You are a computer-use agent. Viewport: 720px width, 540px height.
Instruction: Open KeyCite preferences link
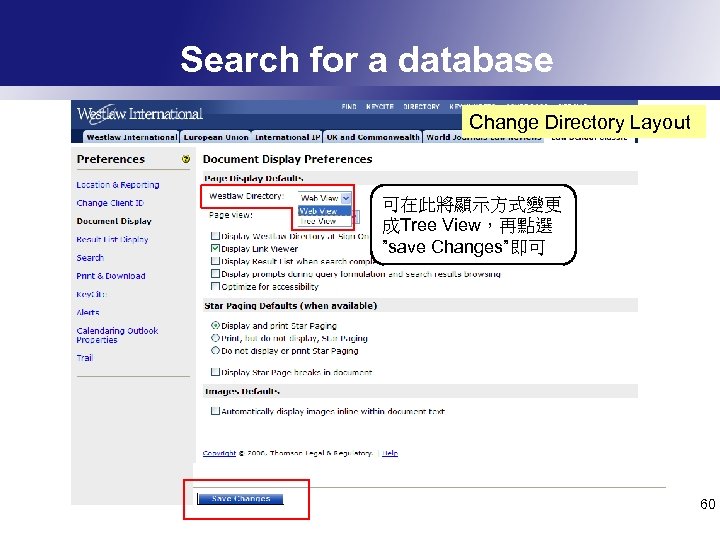click(91, 294)
